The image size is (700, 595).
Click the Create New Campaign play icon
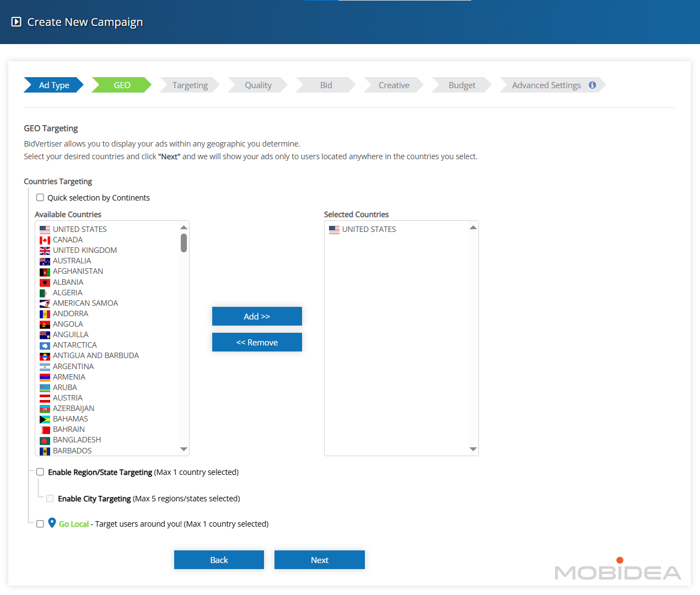click(17, 22)
